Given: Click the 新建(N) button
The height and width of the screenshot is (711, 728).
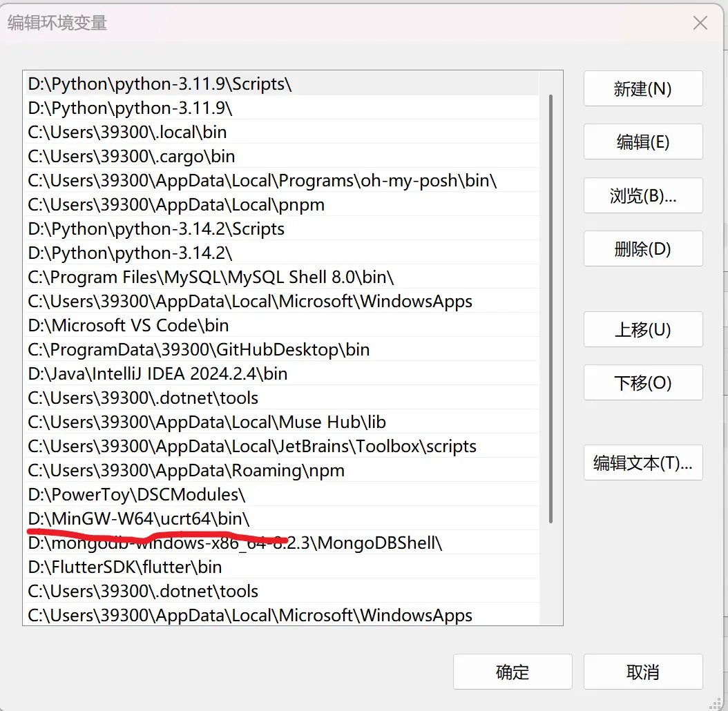Looking at the screenshot, I should coord(643,88).
